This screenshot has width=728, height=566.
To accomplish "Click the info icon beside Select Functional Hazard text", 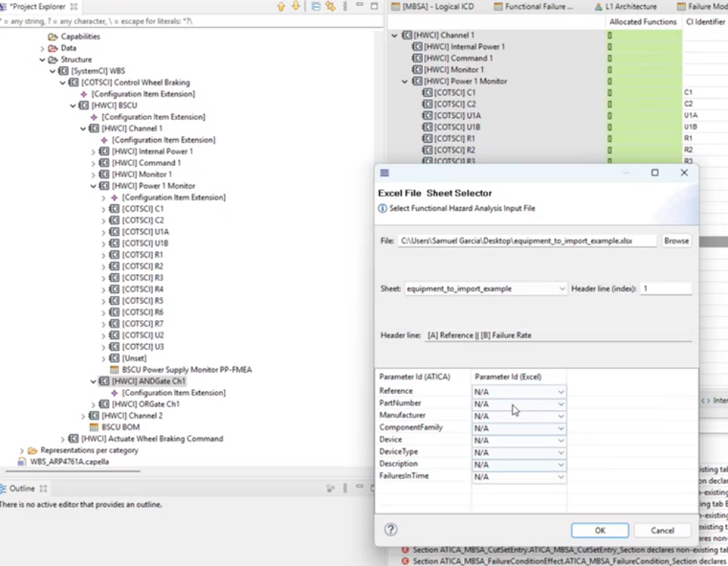I will tap(382, 208).
